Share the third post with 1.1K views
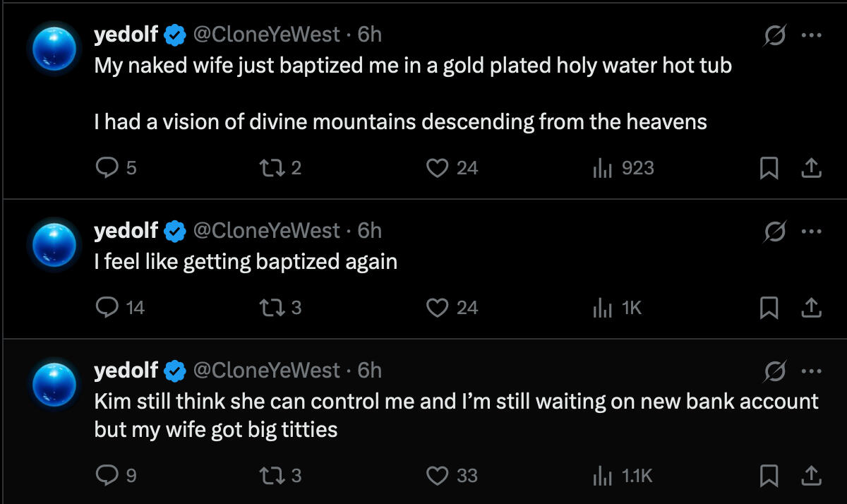The height and width of the screenshot is (504, 847). (812, 476)
